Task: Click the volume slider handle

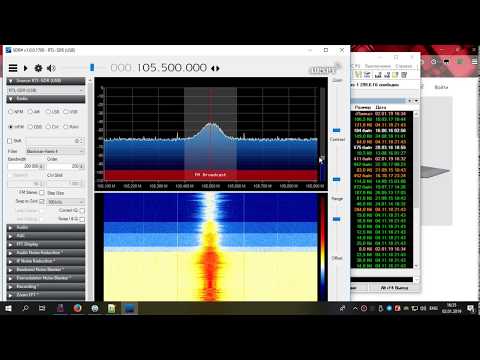Action: pyautogui.click(x=92, y=68)
